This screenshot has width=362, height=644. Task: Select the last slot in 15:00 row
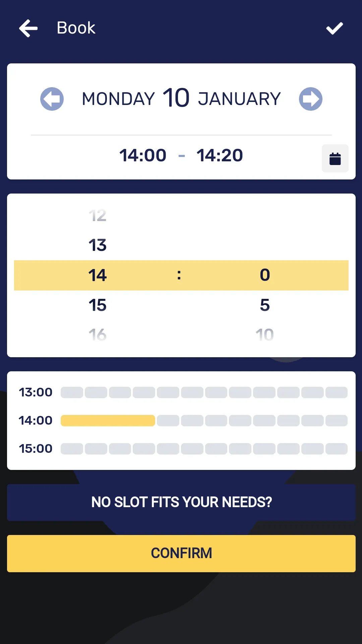coord(337,449)
